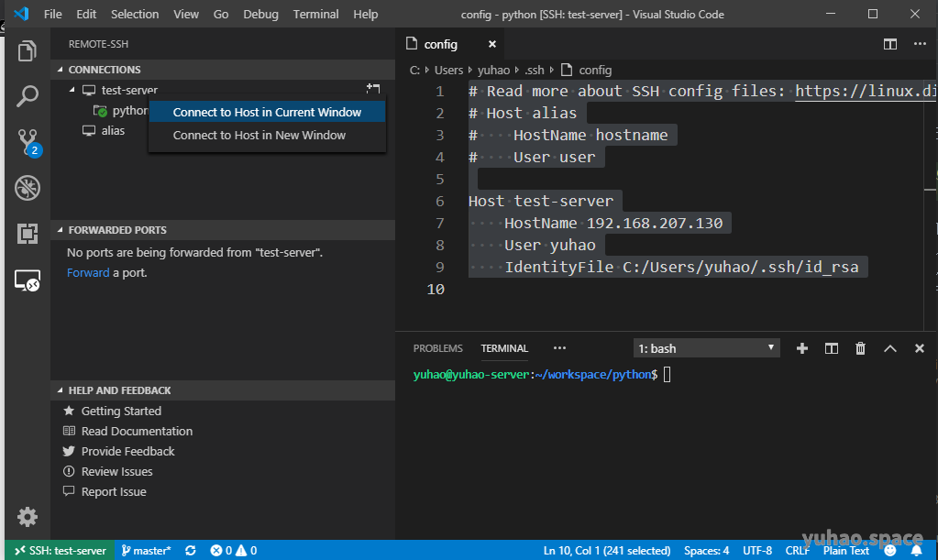Click Users in the breadcrumb path
The width and height of the screenshot is (938, 560).
448,70
